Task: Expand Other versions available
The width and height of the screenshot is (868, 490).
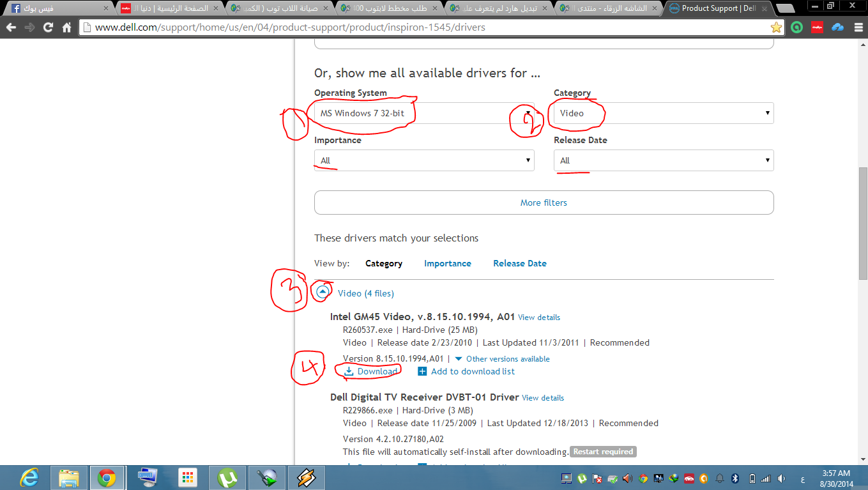Action: [x=502, y=359]
